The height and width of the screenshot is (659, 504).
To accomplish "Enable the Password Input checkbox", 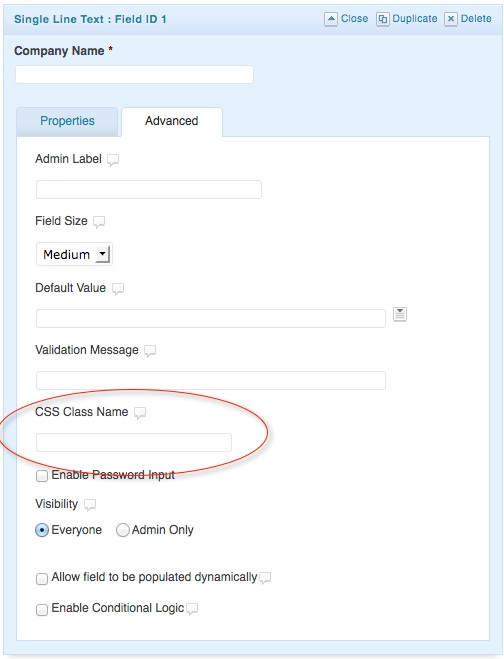I will [42, 476].
